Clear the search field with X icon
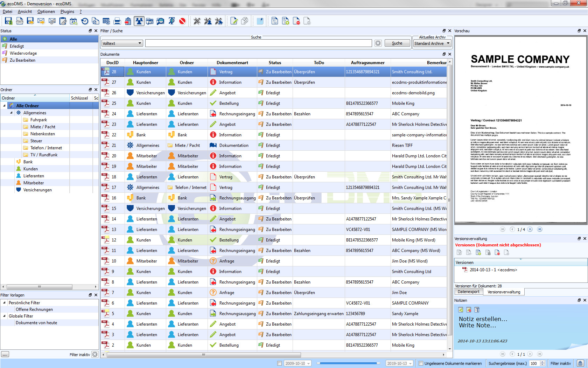The image size is (588, 368). coord(378,43)
